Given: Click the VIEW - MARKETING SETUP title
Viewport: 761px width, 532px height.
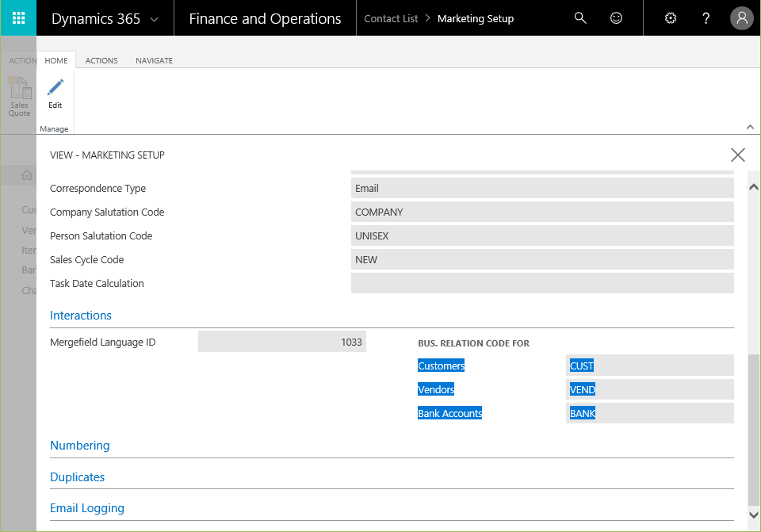Looking at the screenshot, I should (x=107, y=155).
